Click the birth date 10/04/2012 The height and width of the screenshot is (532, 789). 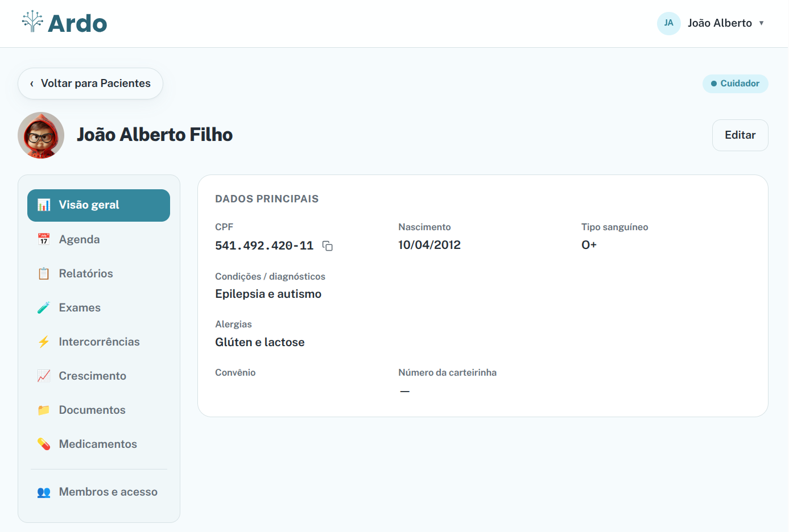[x=429, y=245]
